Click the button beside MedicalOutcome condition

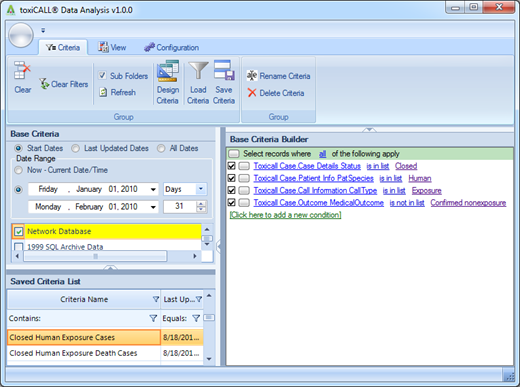244,203
